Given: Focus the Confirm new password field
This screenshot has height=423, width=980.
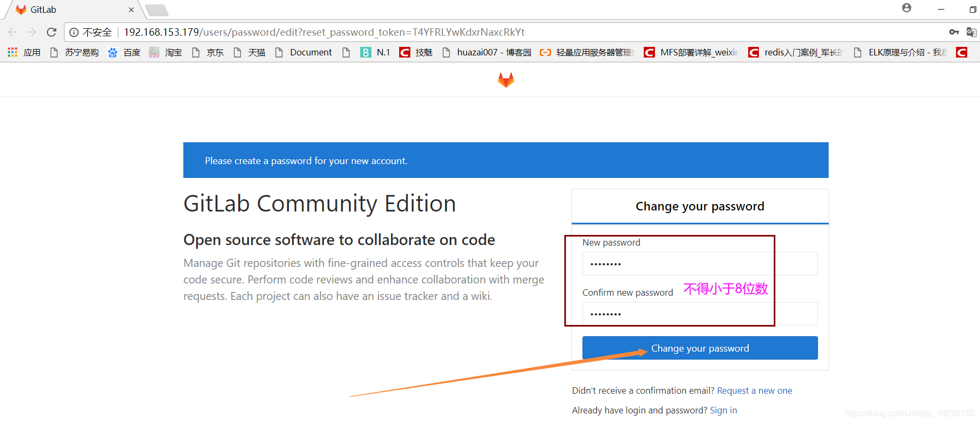Looking at the screenshot, I should (700, 314).
